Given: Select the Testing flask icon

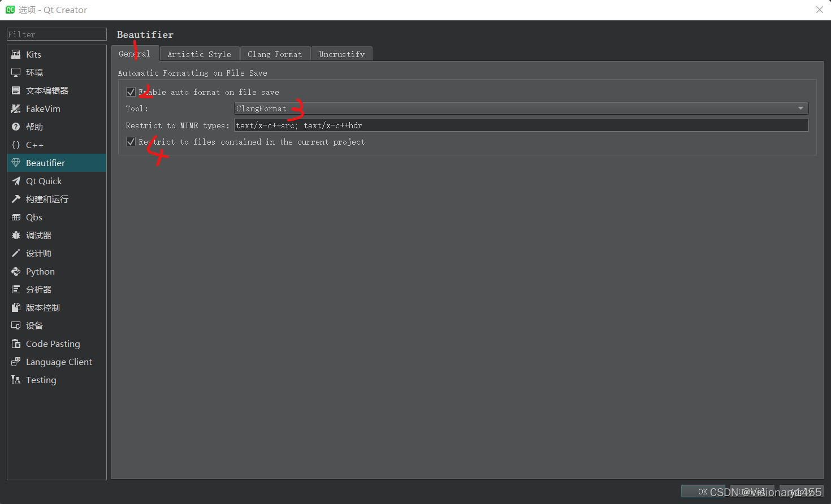Looking at the screenshot, I should (x=16, y=380).
